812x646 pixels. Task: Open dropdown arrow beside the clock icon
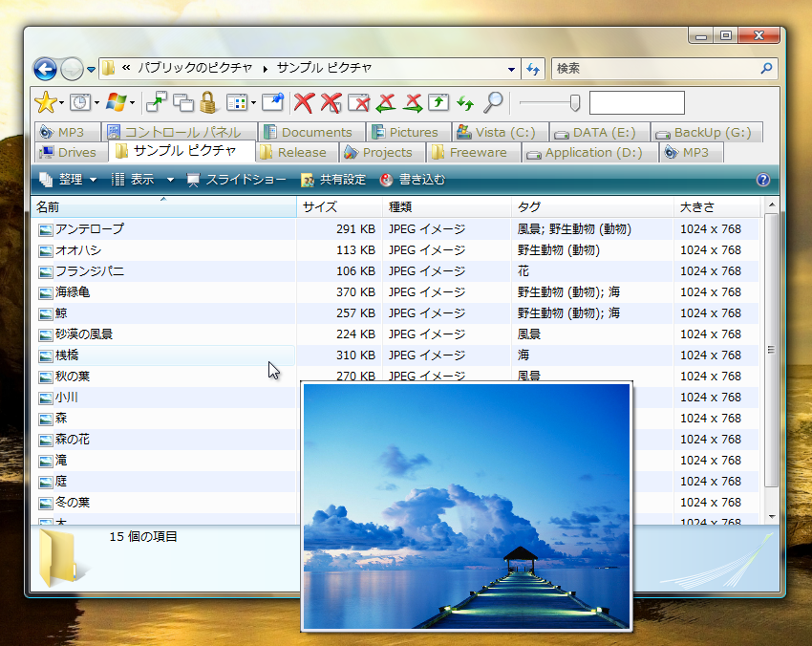[x=96, y=102]
